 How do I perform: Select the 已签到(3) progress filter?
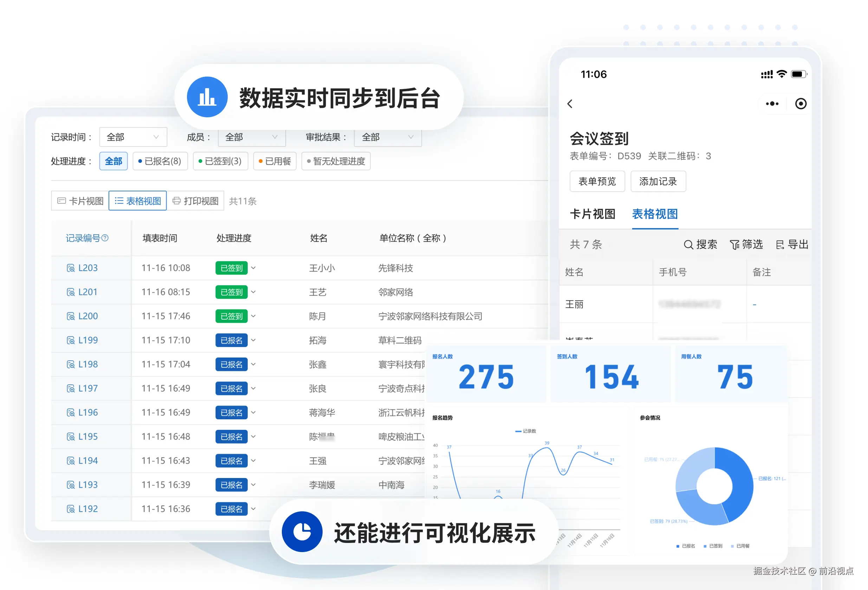coord(220,161)
